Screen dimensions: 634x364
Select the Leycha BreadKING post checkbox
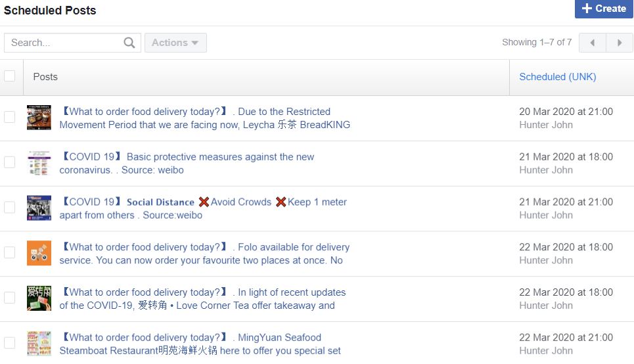coord(10,117)
